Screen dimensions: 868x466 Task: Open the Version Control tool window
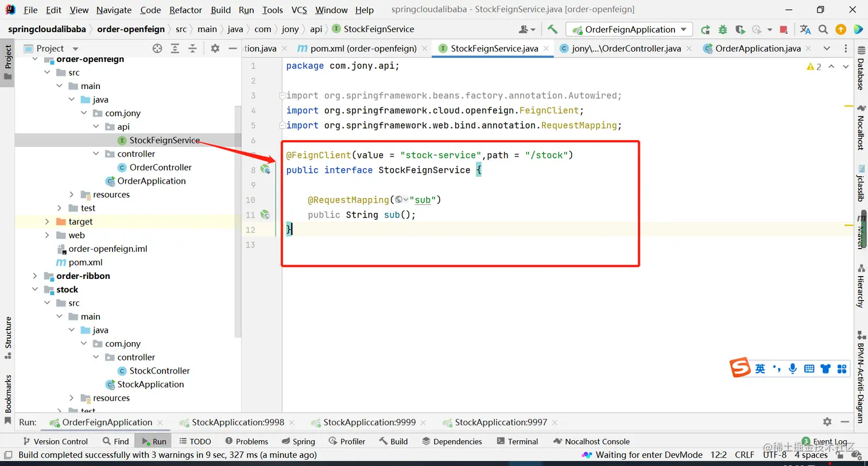click(55, 441)
